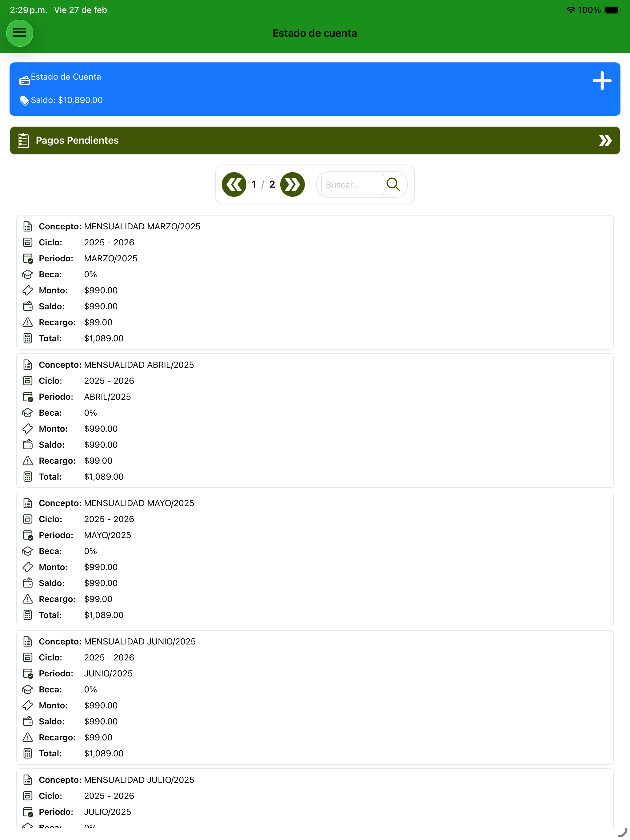Tap page number 2 in pagination
Screen dimensions: 630x840
click(x=272, y=184)
